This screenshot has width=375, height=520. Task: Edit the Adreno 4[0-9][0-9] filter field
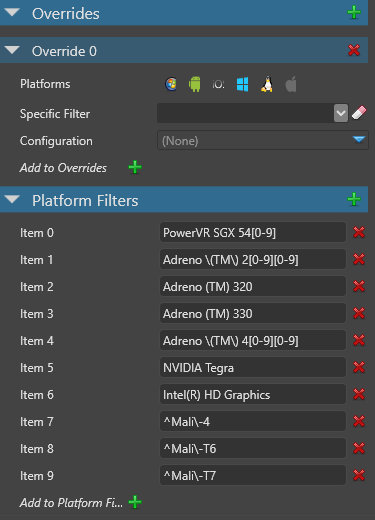[x=253, y=340]
